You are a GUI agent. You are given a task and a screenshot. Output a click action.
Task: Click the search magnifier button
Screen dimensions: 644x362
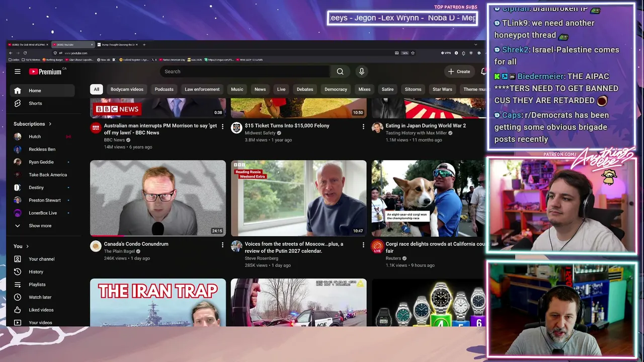(x=340, y=71)
